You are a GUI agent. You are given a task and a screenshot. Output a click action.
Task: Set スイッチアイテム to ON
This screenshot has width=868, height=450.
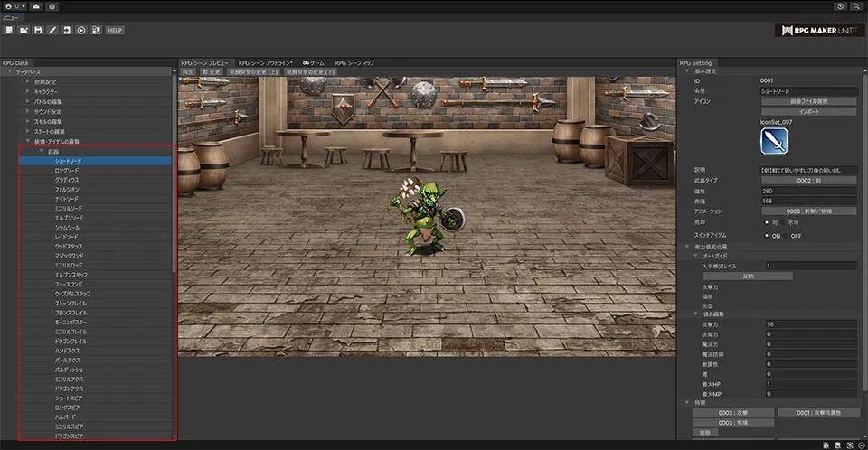tap(767, 235)
